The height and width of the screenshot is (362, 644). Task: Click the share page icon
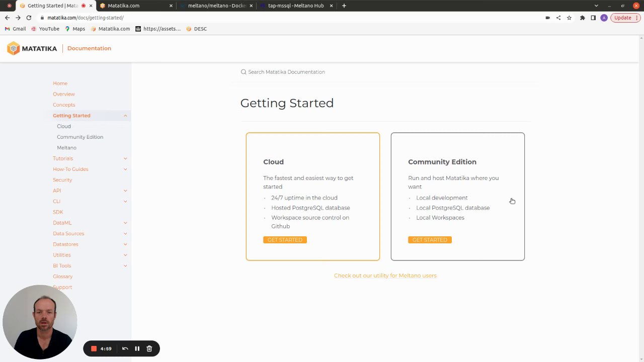(x=558, y=18)
